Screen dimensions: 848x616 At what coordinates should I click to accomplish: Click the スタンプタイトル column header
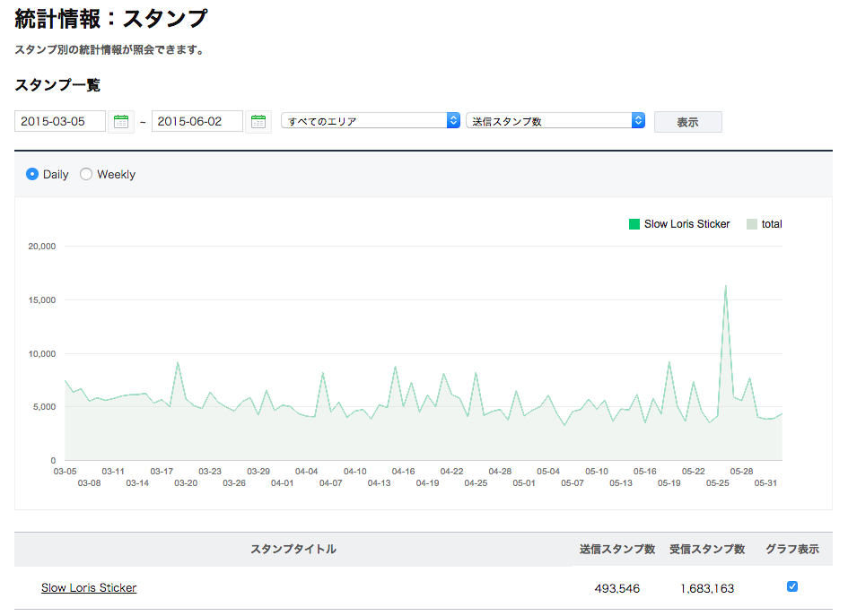293,549
